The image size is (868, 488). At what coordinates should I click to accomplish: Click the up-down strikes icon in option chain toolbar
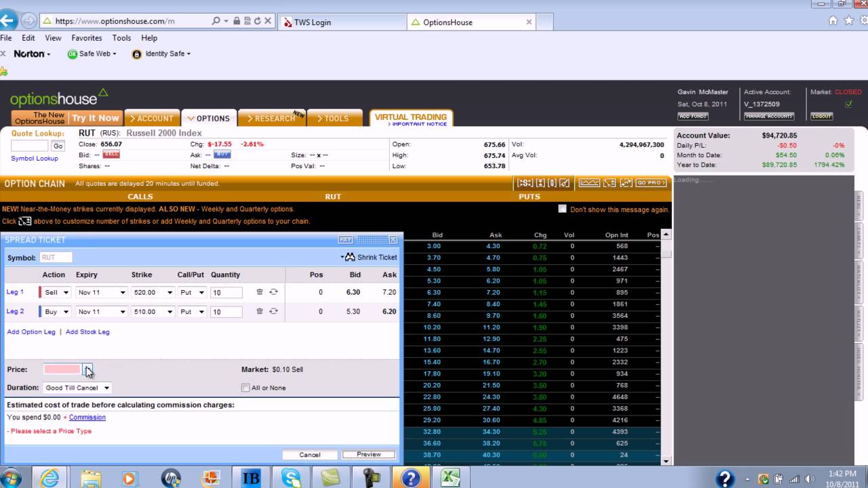[552, 183]
